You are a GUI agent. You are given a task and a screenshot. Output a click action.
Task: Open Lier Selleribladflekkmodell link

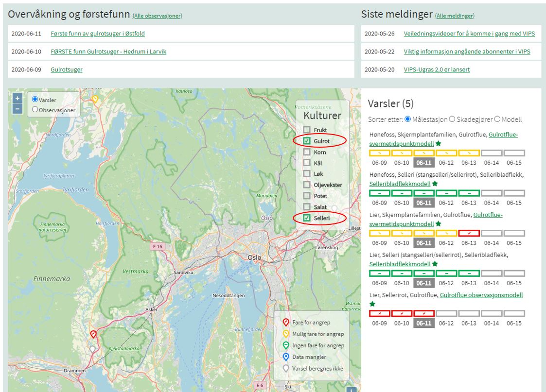click(x=400, y=264)
